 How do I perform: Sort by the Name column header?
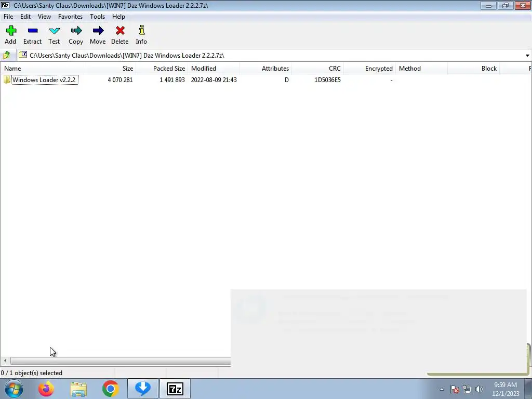tap(42, 68)
